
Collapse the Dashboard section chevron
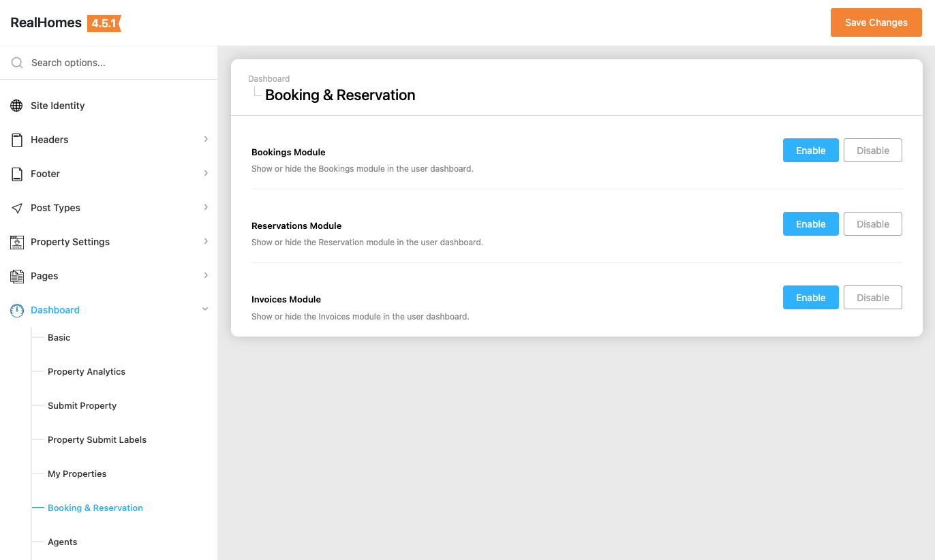205,309
